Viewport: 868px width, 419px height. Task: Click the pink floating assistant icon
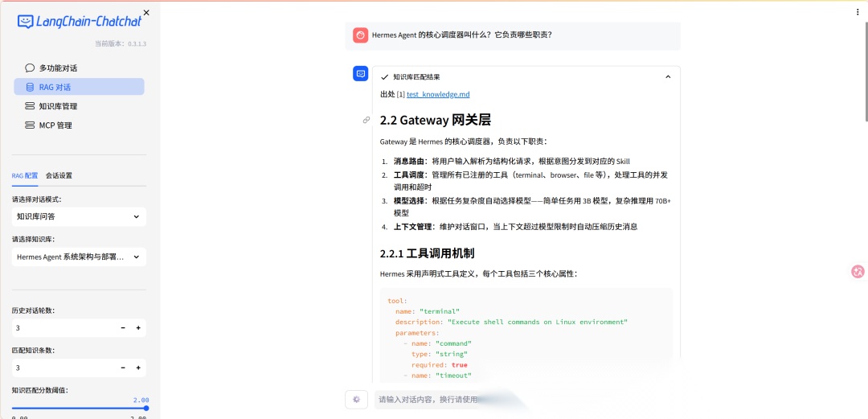coord(858,272)
